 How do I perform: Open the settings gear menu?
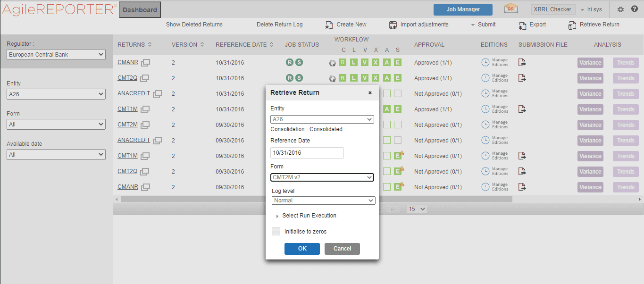(621, 9)
